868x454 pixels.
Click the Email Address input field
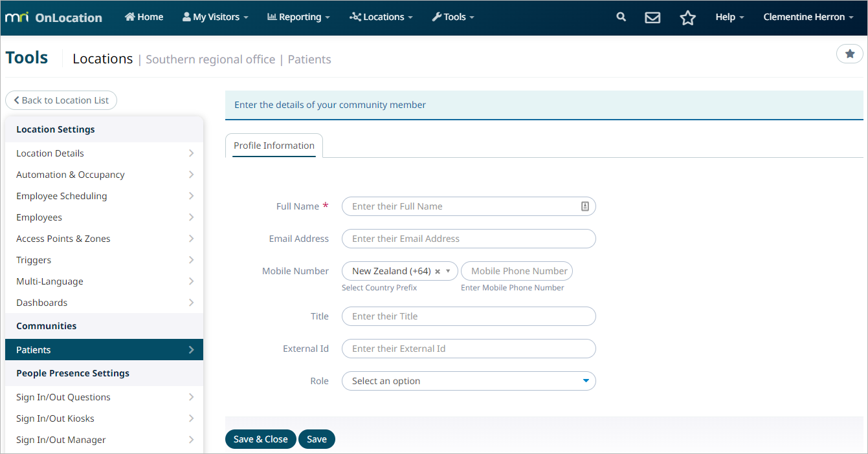click(468, 239)
